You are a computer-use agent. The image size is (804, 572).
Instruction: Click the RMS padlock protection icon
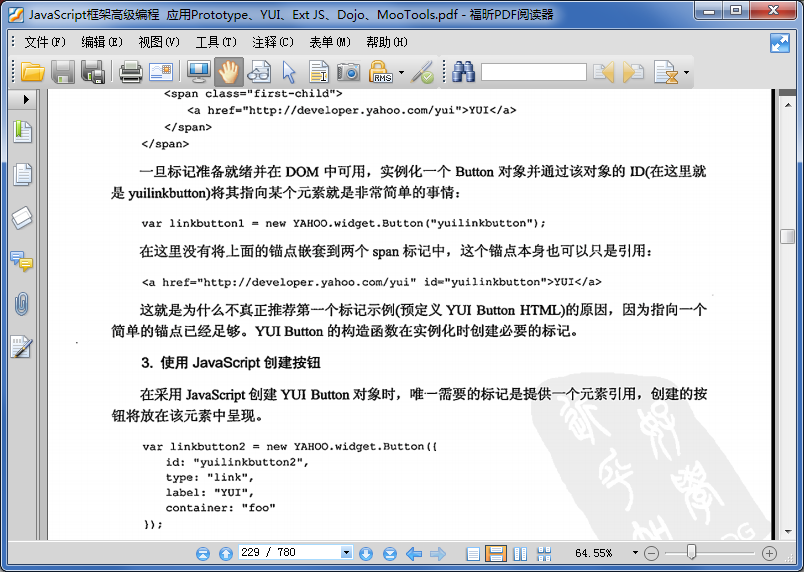tap(380, 72)
